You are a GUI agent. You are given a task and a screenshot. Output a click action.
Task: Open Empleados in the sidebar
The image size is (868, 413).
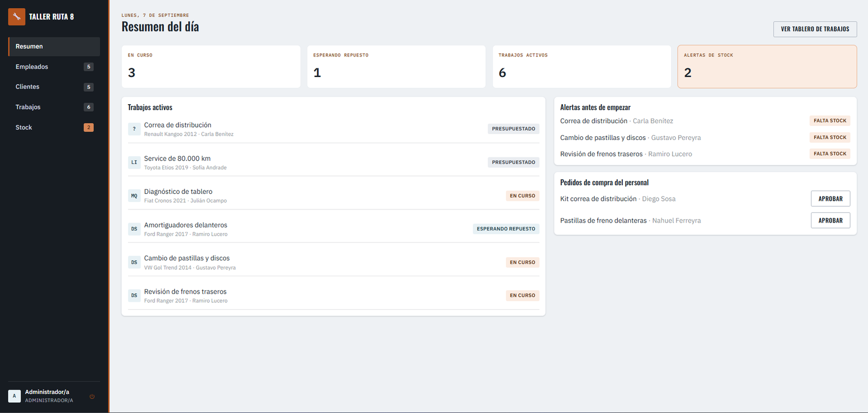(x=54, y=67)
